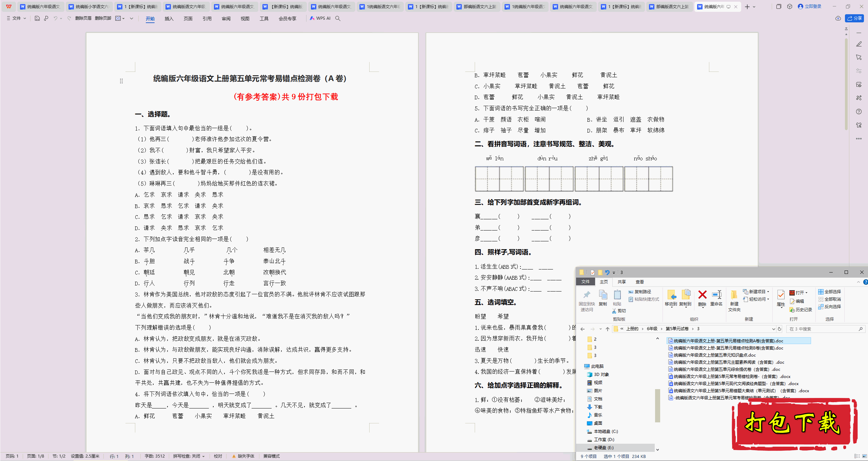Open the 共享 tab in Explorer
This screenshot has width=868, height=461.
(622, 282)
